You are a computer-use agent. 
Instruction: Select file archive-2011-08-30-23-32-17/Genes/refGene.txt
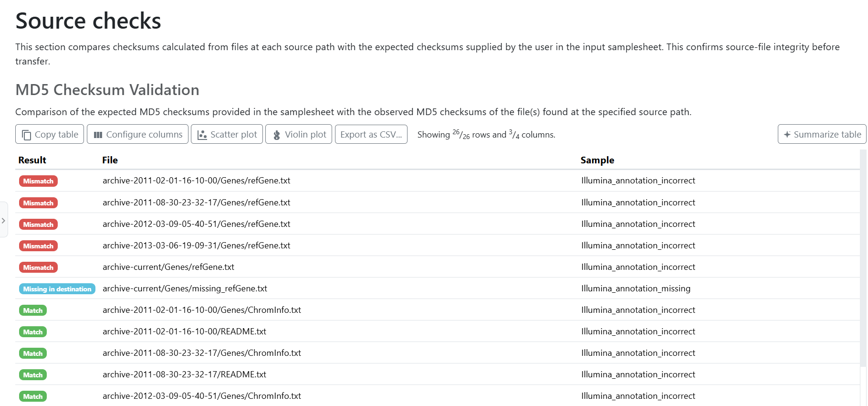point(197,203)
